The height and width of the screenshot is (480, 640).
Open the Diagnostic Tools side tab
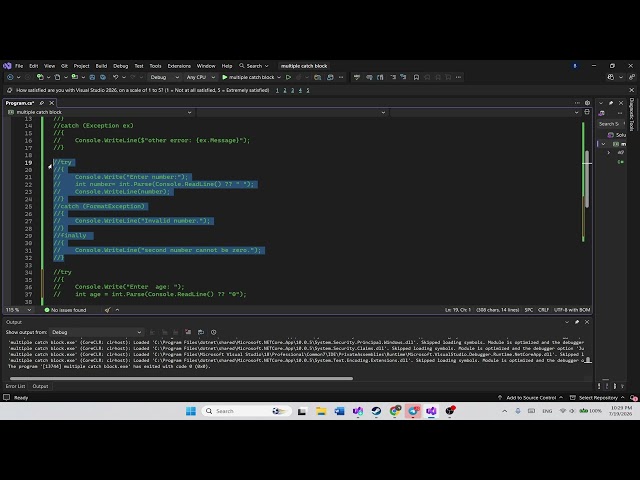pyautogui.click(x=631, y=115)
